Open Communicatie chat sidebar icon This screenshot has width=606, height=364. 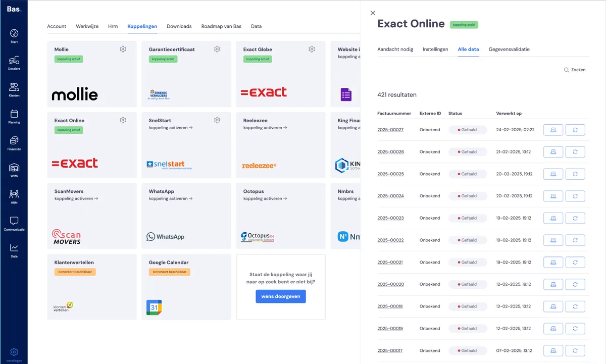(x=14, y=224)
